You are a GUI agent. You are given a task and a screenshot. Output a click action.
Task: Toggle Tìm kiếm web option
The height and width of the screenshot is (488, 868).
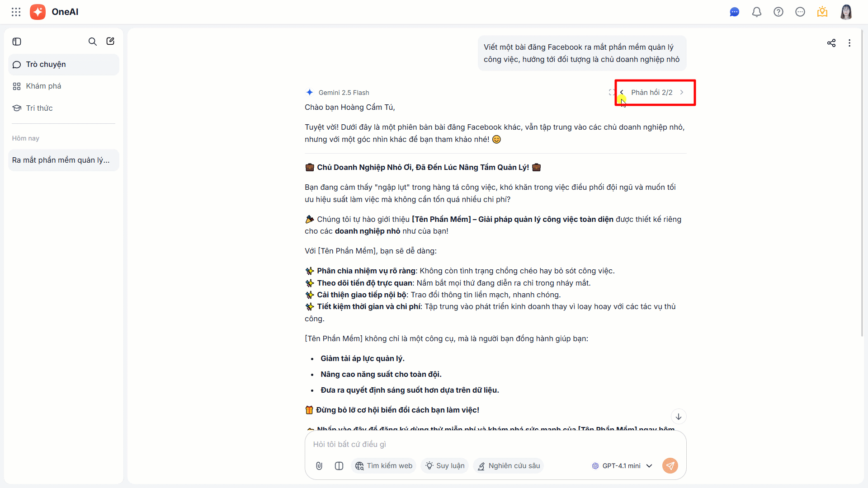(x=384, y=466)
